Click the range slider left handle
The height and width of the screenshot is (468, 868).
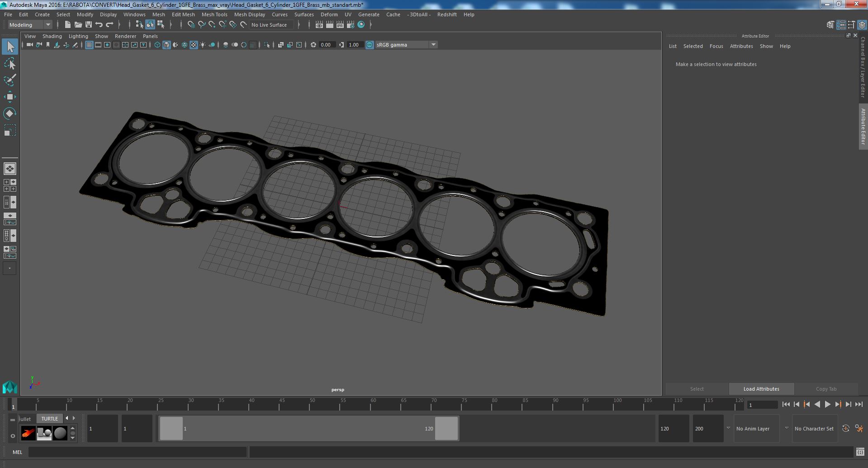click(171, 428)
